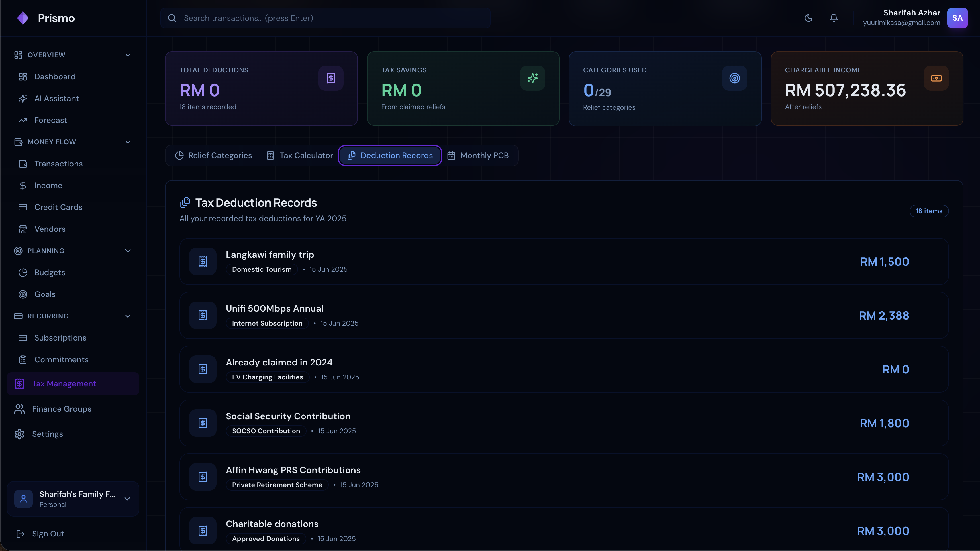Click the Prismo diamond logo
The width and height of the screenshot is (980, 551).
23,18
